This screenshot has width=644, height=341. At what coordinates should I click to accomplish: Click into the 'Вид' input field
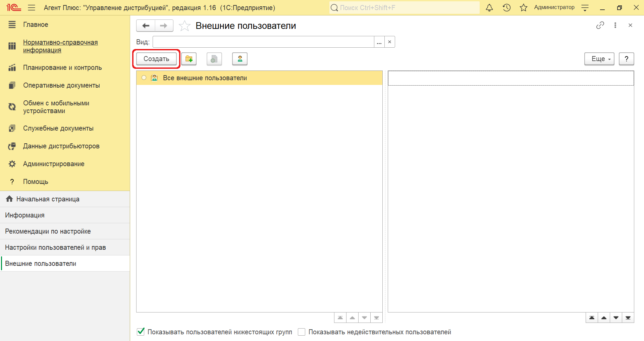click(x=263, y=42)
